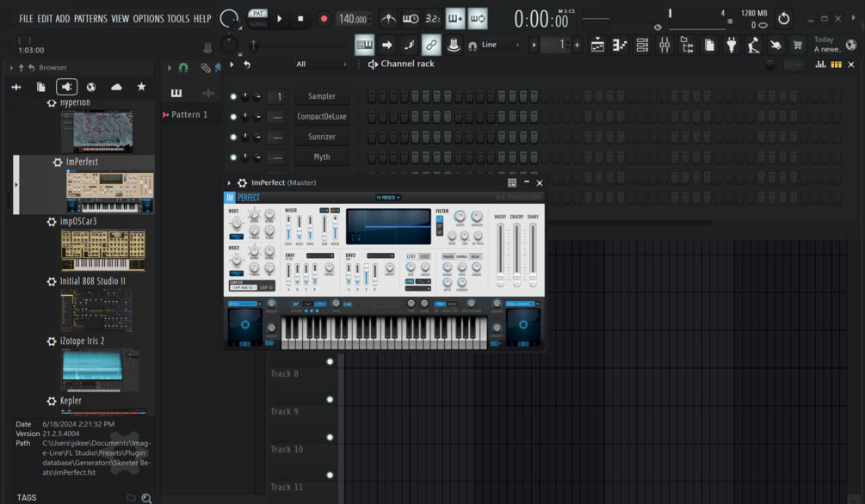The image size is (865, 504).
Task: Mute the Sampler channel green light
Action: (233, 96)
